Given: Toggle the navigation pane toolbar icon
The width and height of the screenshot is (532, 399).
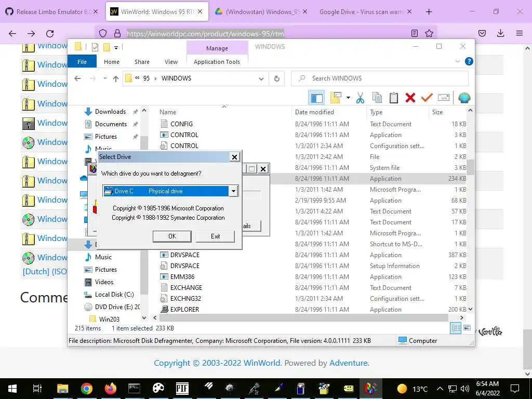Looking at the screenshot, I should click(x=316, y=98).
